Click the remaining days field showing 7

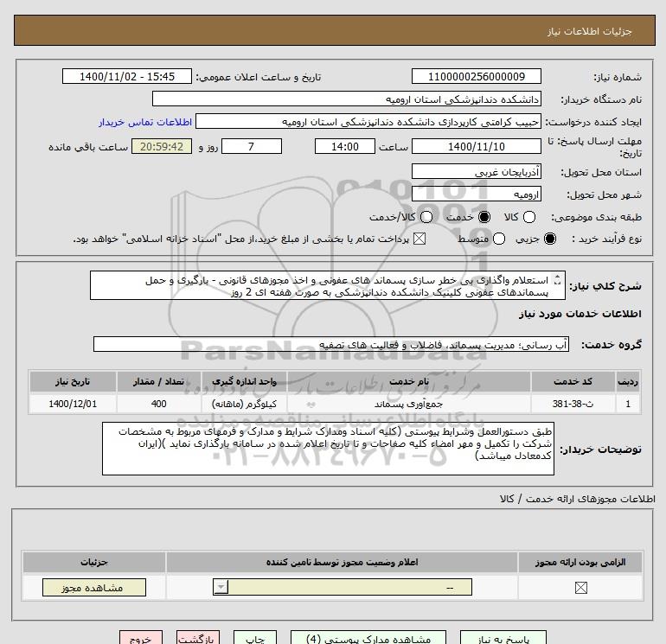[252, 146]
